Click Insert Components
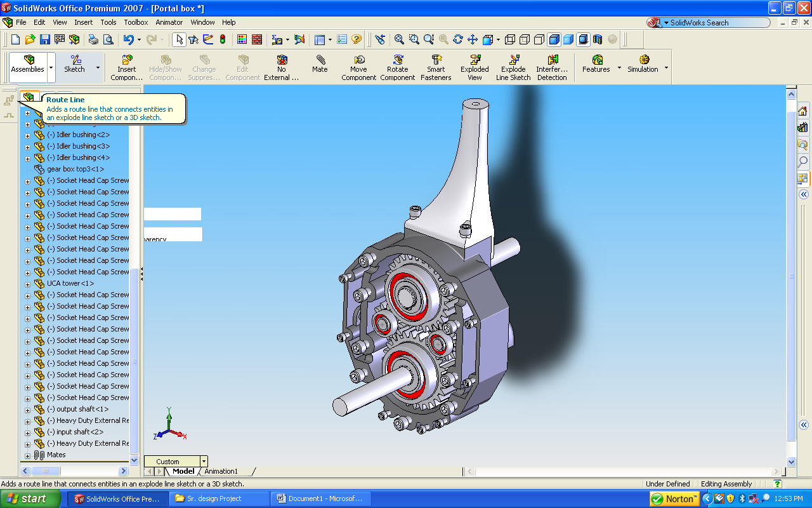This screenshot has height=508, width=812. (x=127, y=67)
